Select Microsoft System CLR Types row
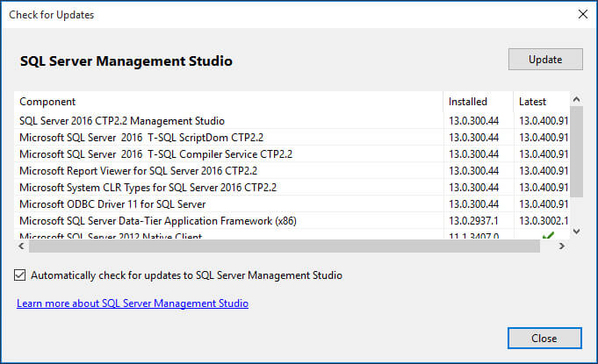 [x=148, y=188]
